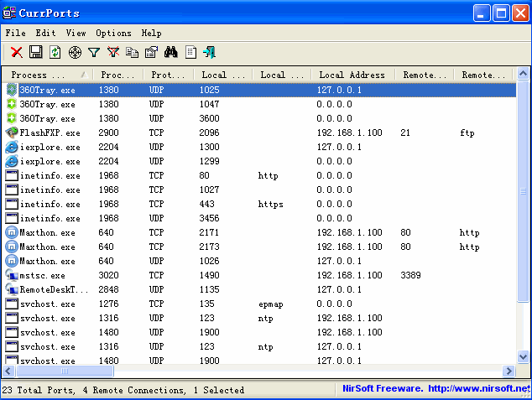Screen dimensions: 532x400
Task: Click icon of Maxthon.exe port 1026 row
Action: coord(12,261)
